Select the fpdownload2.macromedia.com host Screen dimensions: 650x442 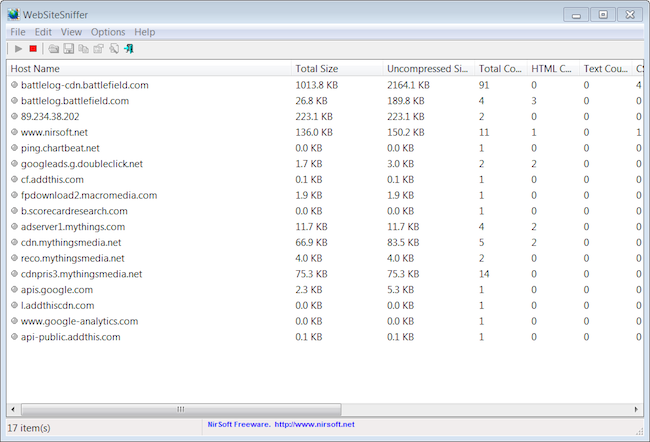[89, 195]
